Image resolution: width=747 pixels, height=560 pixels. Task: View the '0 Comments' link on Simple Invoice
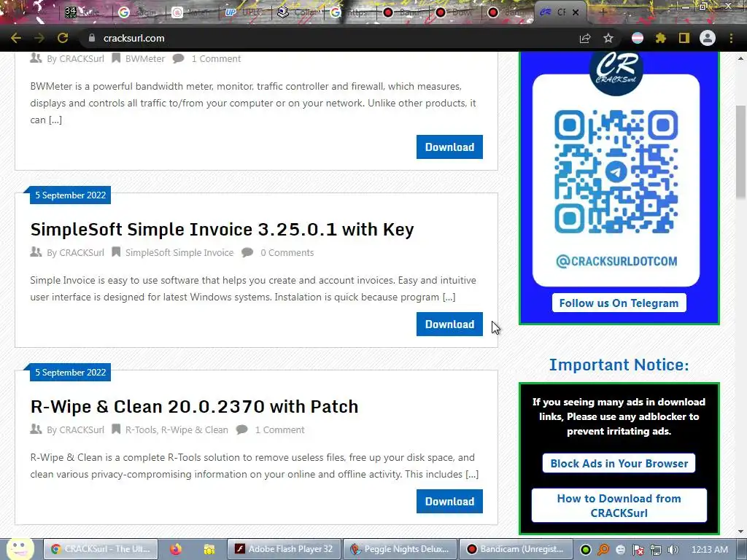[287, 252]
